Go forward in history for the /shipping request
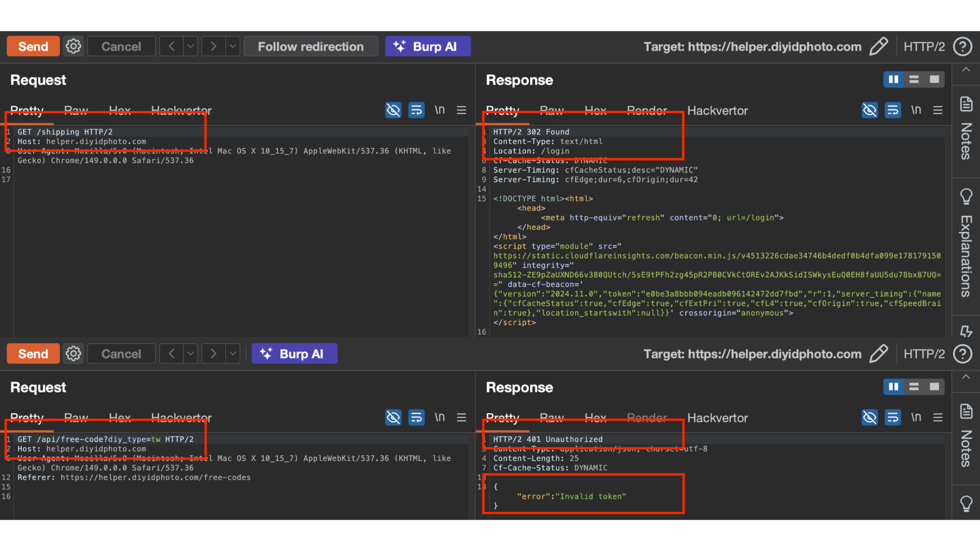The width and height of the screenshot is (980, 551). point(213,46)
